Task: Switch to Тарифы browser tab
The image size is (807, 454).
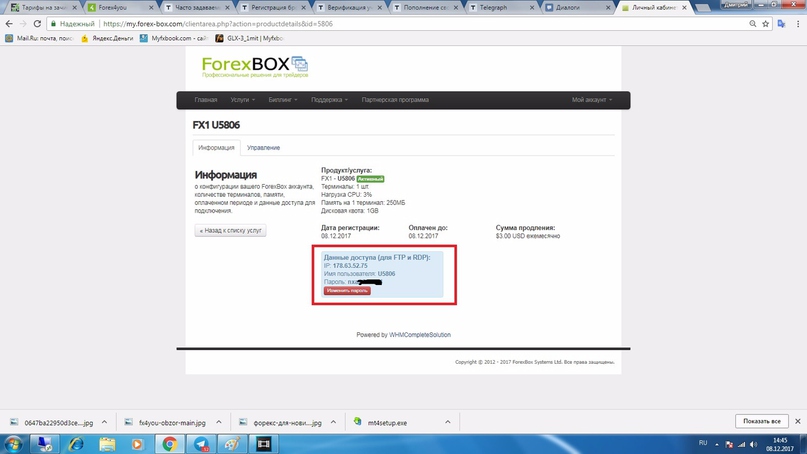Action: (x=43, y=8)
